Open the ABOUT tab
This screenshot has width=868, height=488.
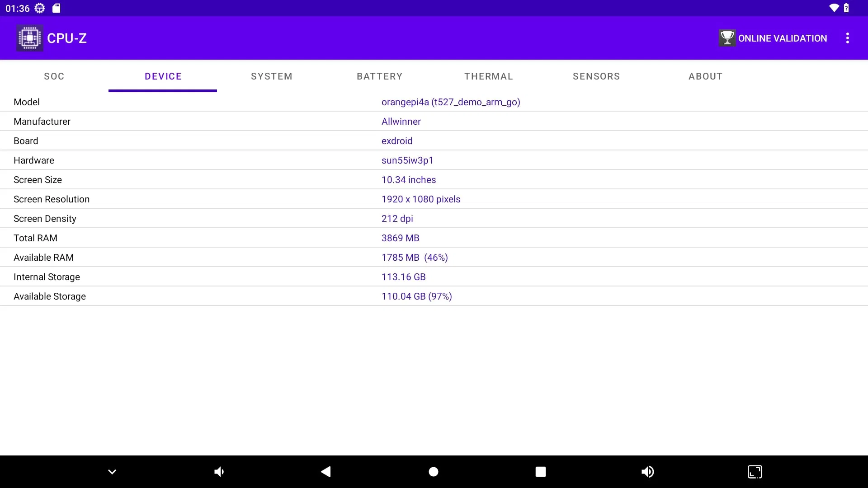click(705, 76)
